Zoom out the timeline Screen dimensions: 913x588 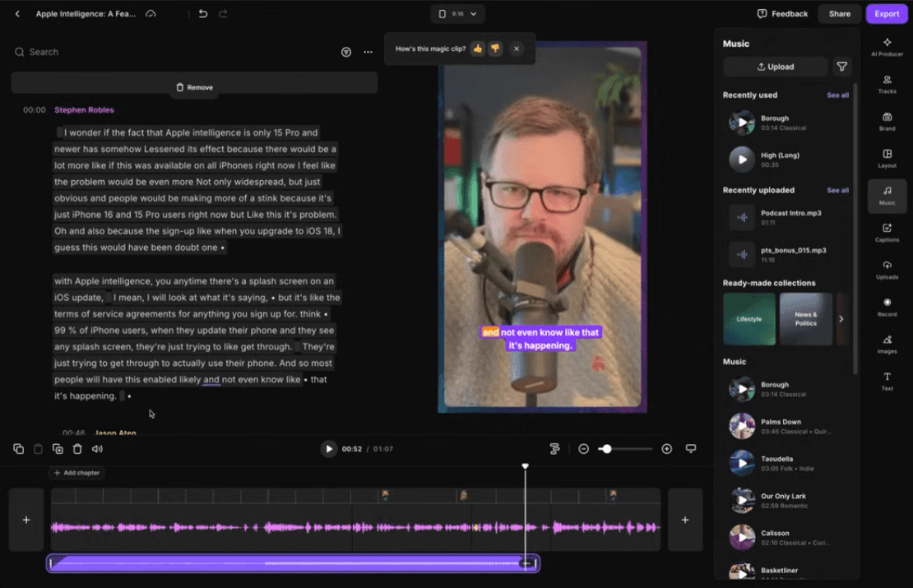(x=583, y=449)
